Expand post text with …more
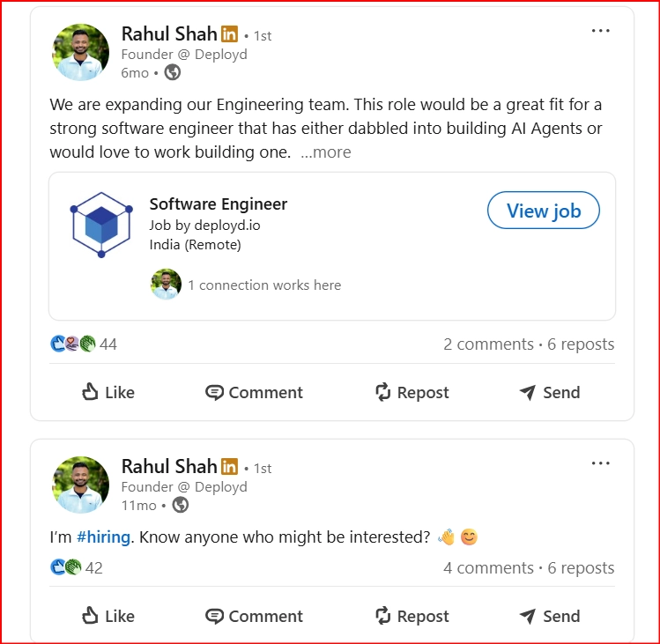 coord(325,152)
